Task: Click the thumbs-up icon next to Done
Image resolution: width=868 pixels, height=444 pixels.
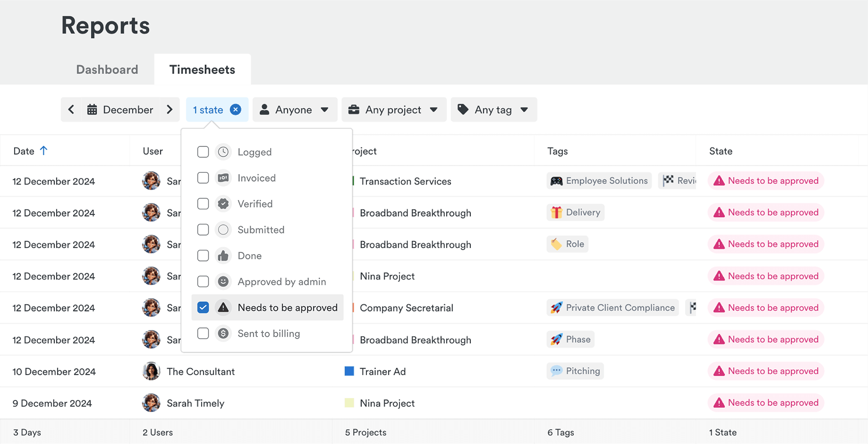Action: [x=223, y=256]
